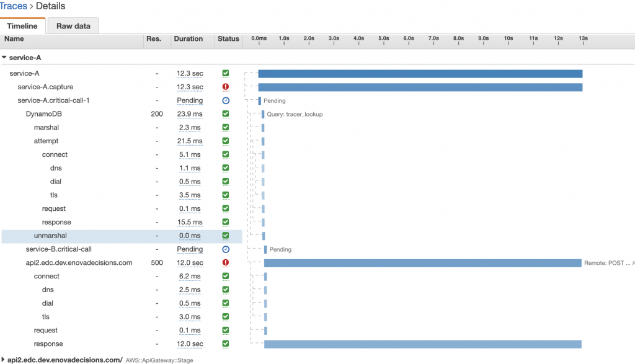Expand the api2.edc.dev.enovadecisions.com/ ApiGateway group
The image size is (635, 364).
pos(4,360)
